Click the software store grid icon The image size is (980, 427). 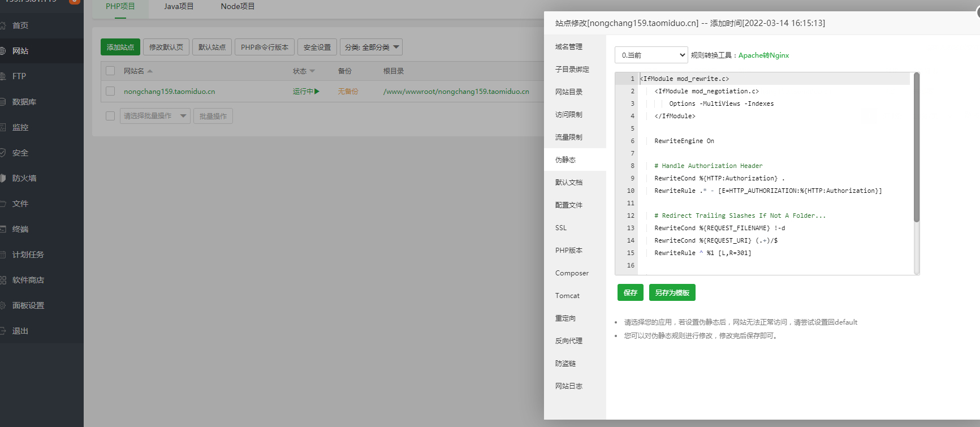(x=3, y=280)
